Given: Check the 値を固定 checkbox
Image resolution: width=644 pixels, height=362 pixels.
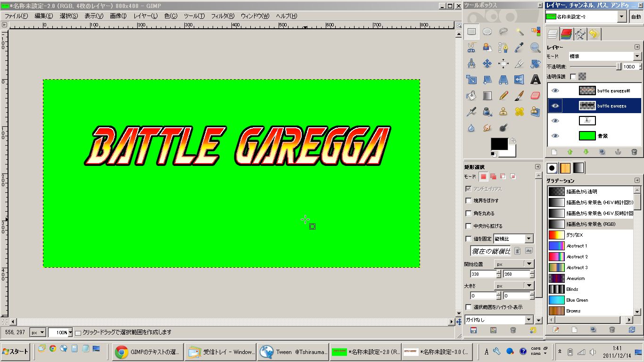Looking at the screenshot, I should (x=468, y=239).
